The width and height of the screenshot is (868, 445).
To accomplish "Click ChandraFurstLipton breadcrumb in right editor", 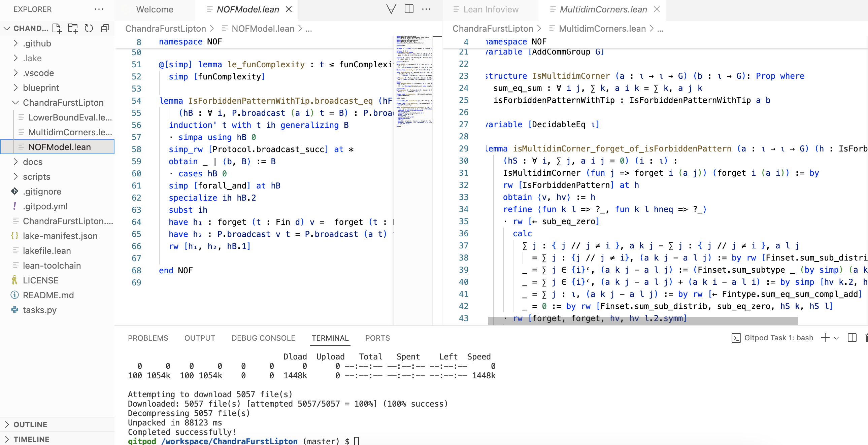I will click(493, 29).
